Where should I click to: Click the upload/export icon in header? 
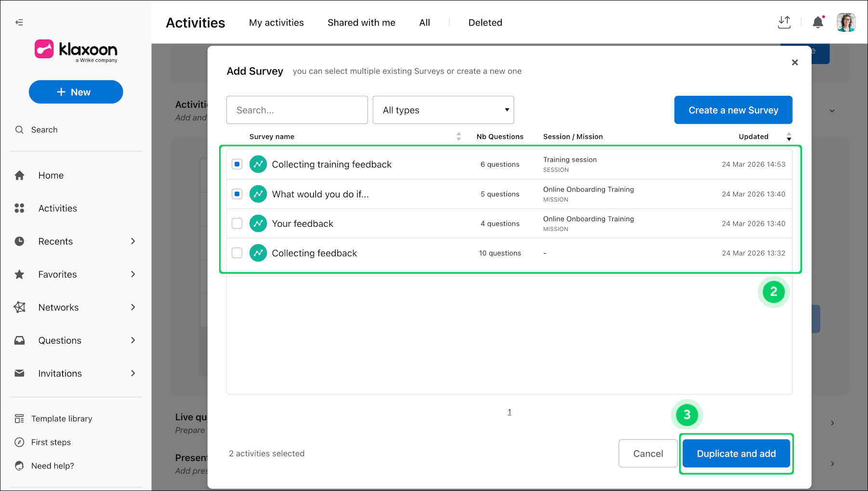click(784, 22)
